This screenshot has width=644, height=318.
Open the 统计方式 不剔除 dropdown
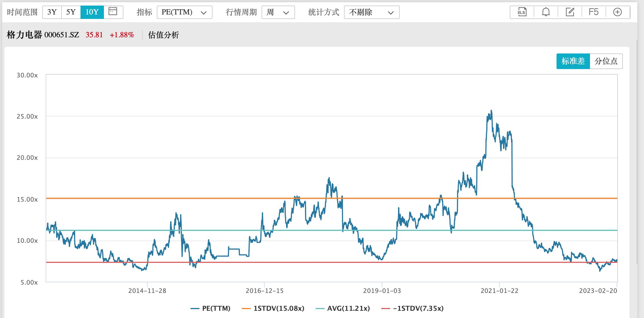tap(372, 12)
